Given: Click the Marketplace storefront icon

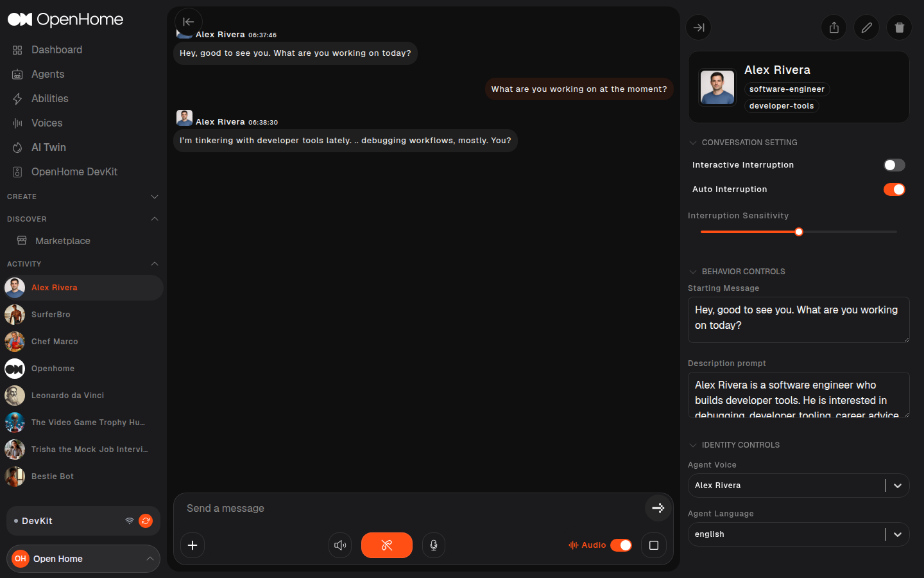Looking at the screenshot, I should click(x=22, y=240).
